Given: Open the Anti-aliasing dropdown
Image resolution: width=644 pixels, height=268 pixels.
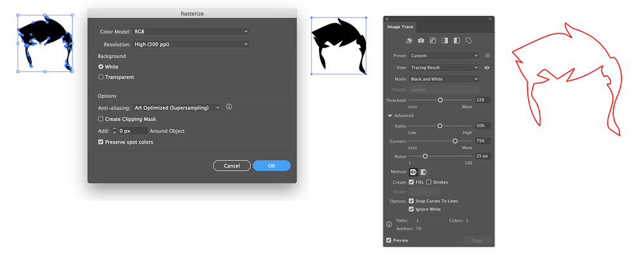Looking at the screenshot, I should [177, 108].
